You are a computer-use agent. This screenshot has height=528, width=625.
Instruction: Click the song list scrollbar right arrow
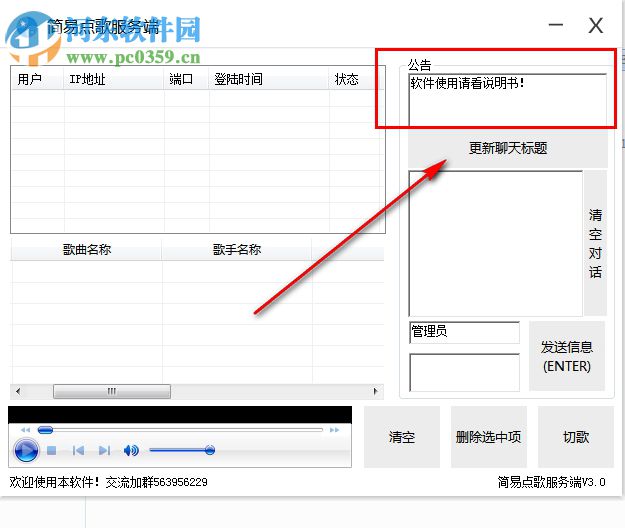pyautogui.click(x=375, y=391)
